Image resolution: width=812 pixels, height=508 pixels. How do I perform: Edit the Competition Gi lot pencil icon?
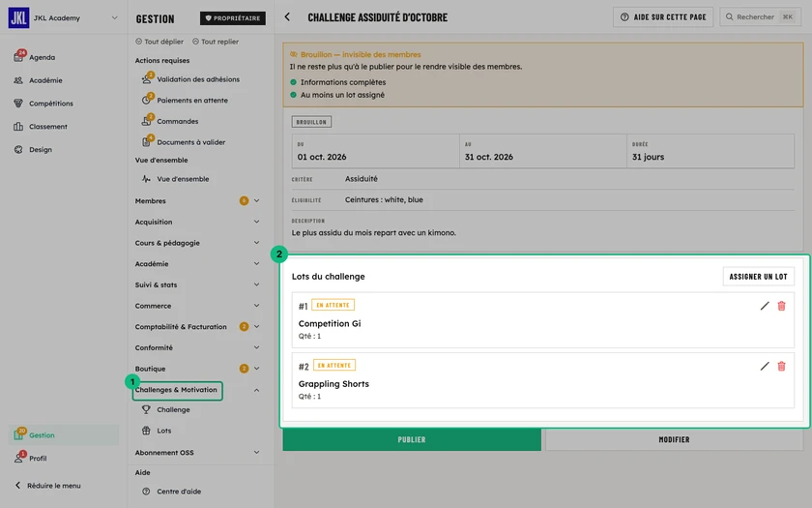765,306
